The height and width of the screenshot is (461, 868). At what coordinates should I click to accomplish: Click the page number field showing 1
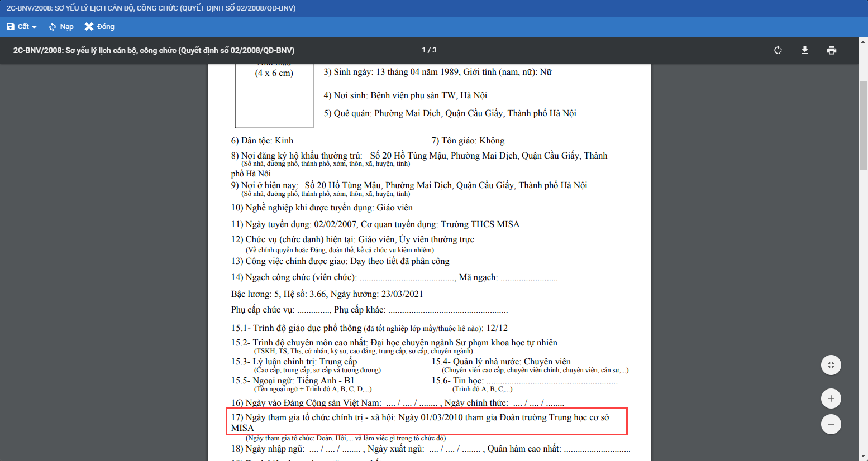[424, 50]
